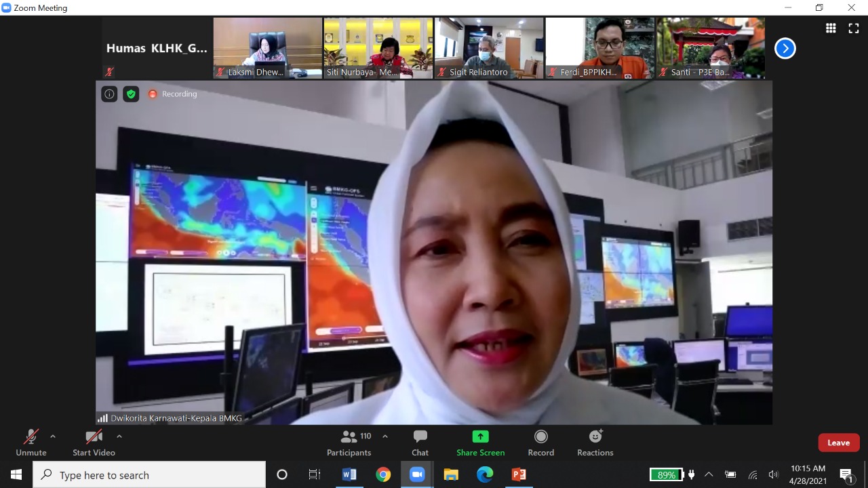Open the Participants list
This screenshot has height=488, width=868.
(x=349, y=443)
